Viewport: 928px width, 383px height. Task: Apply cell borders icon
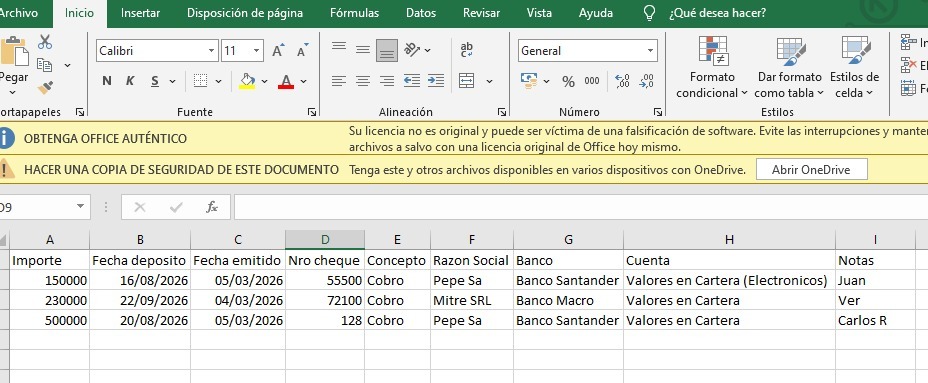201,81
